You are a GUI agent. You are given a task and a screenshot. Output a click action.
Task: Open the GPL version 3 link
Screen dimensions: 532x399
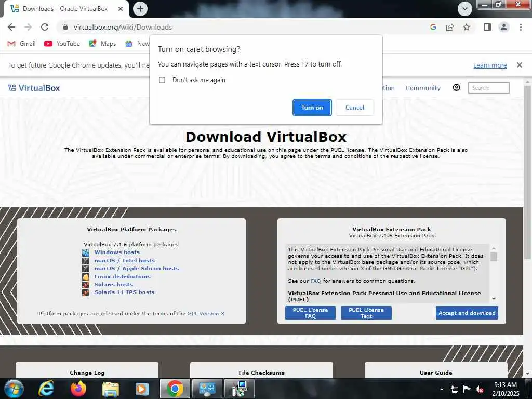206,313
